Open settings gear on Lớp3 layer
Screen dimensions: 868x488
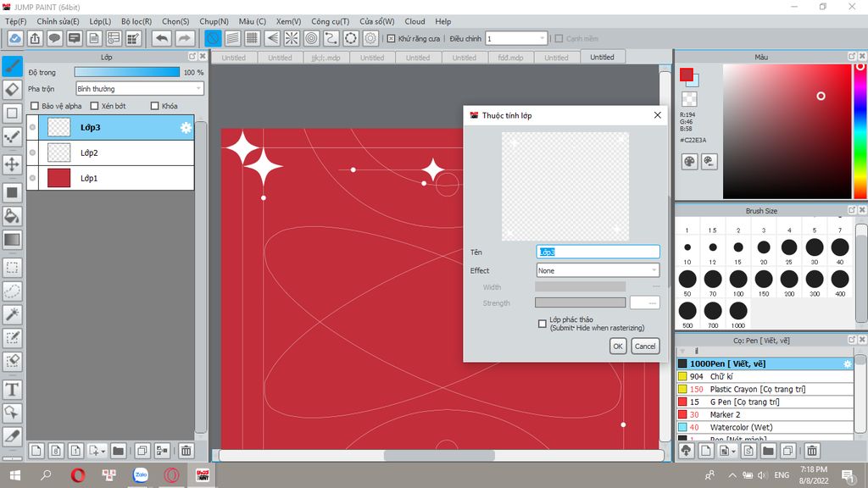tap(186, 128)
